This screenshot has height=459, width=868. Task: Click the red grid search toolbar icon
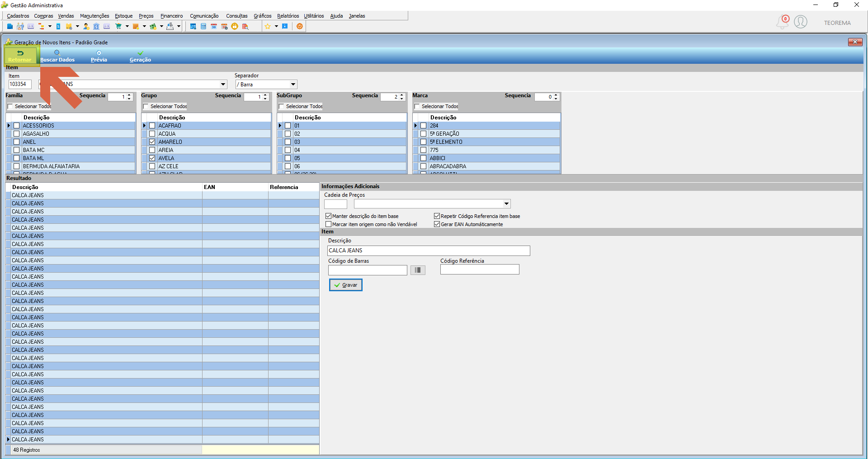(245, 26)
